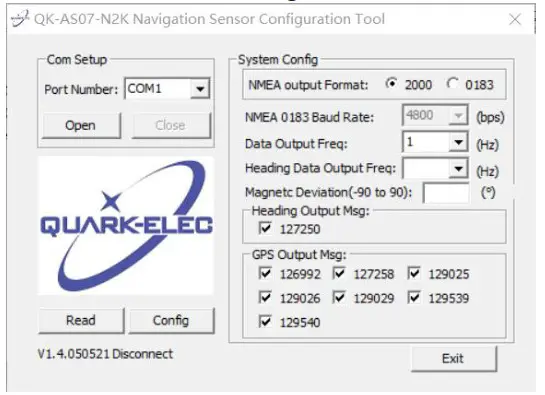Toggle the 129029 GPS message checkbox

(339, 297)
